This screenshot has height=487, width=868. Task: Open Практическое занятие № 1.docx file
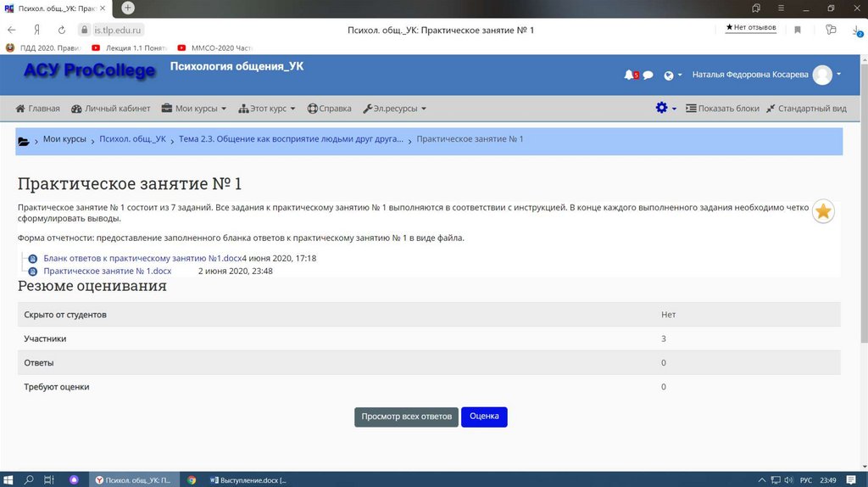(x=108, y=271)
